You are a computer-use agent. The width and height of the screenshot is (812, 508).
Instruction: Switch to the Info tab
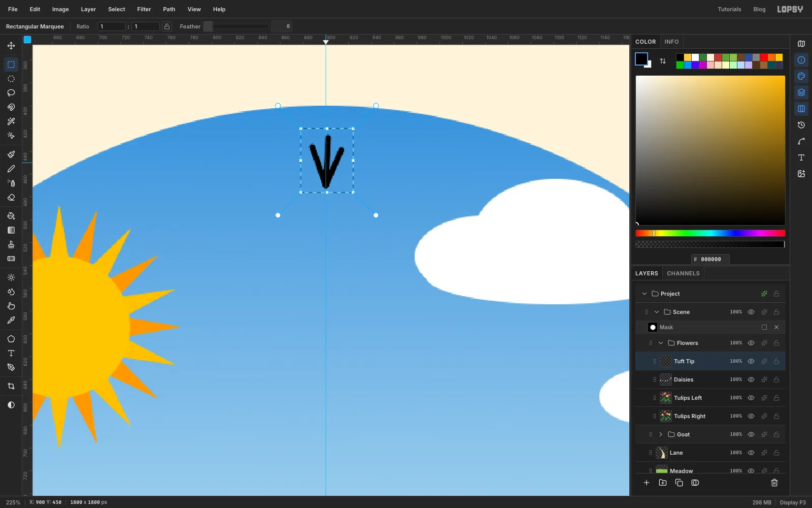(x=671, y=42)
